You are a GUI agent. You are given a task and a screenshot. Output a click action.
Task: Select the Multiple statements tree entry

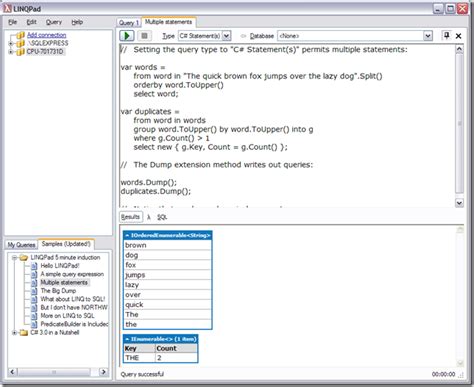(x=64, y=283)
